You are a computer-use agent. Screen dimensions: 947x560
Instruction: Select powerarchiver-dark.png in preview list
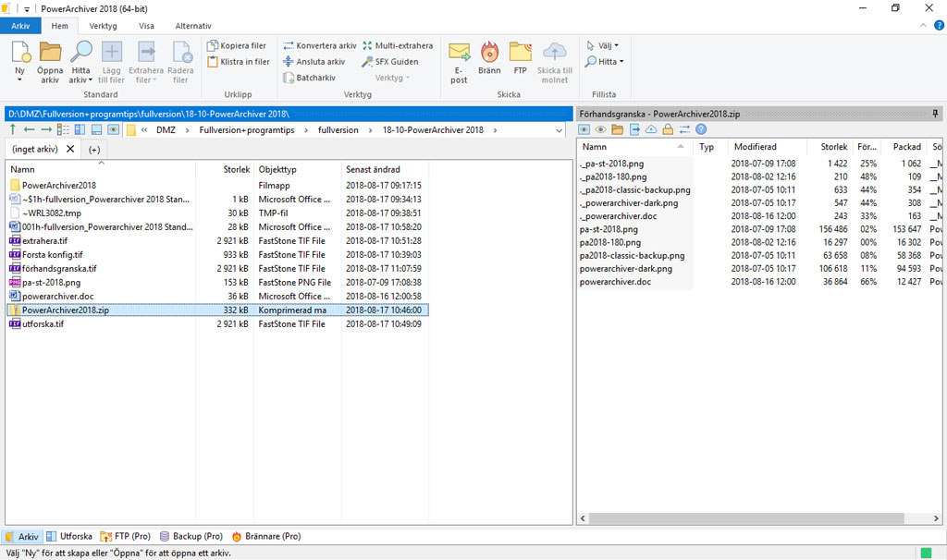[626, 269]
